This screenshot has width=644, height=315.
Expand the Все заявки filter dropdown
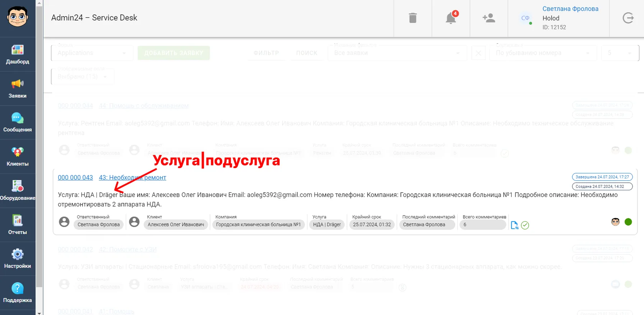(397, 53)
